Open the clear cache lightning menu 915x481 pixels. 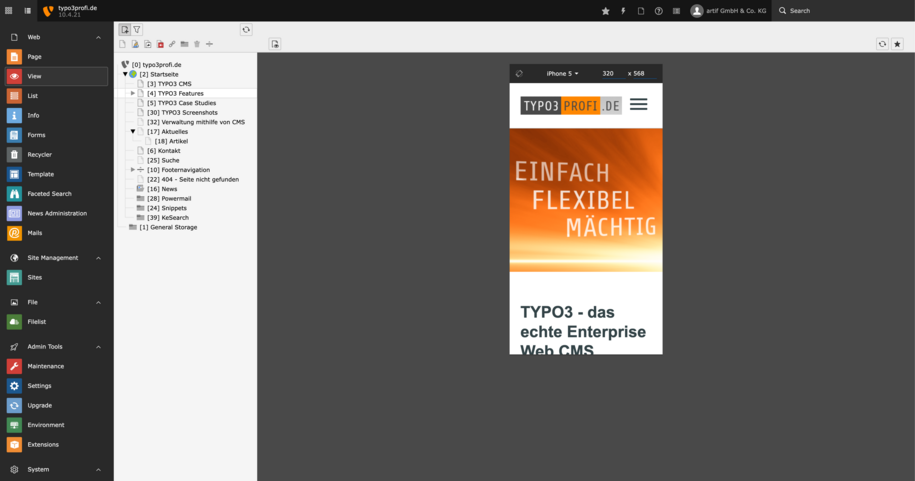pyautogui.click(x=623, y=11)
